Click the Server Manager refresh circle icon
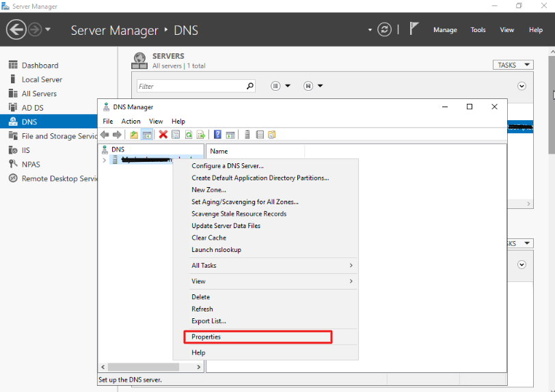Image resolution: width=555 pixels, height=392 pixels. [x=384, y=30]
